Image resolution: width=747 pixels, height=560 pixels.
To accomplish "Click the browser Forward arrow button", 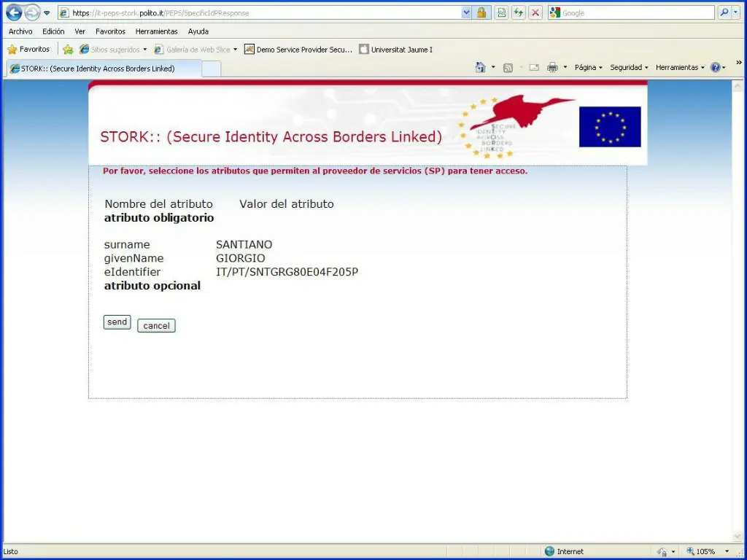I will (32, 13).
